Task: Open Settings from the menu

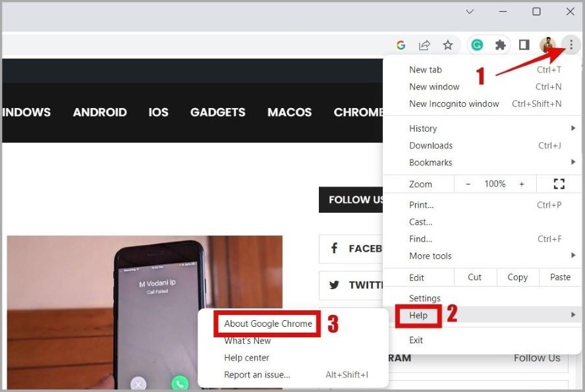Action: pyautogui.click(x=482, y=298)
